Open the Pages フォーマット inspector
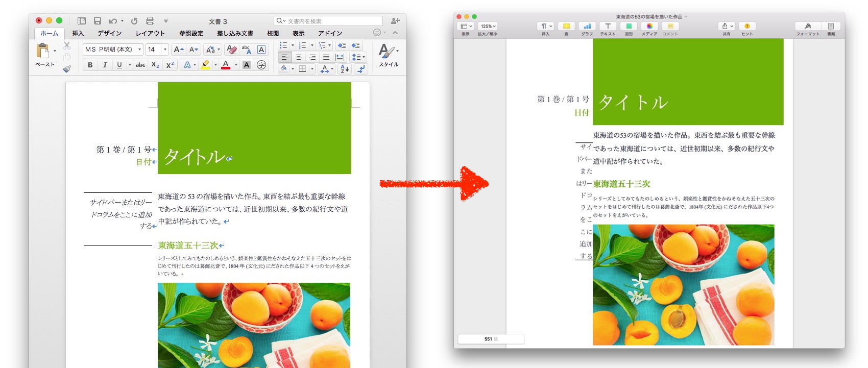 [x=807, y=26]
